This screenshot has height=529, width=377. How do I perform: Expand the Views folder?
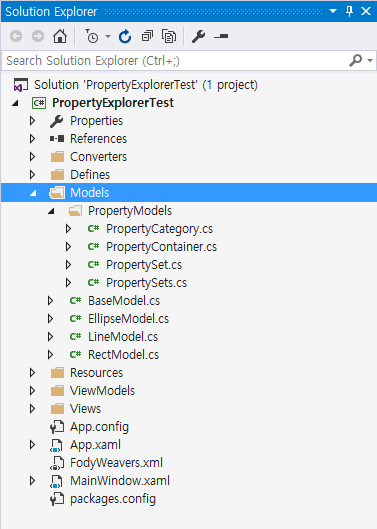[32, 409]
